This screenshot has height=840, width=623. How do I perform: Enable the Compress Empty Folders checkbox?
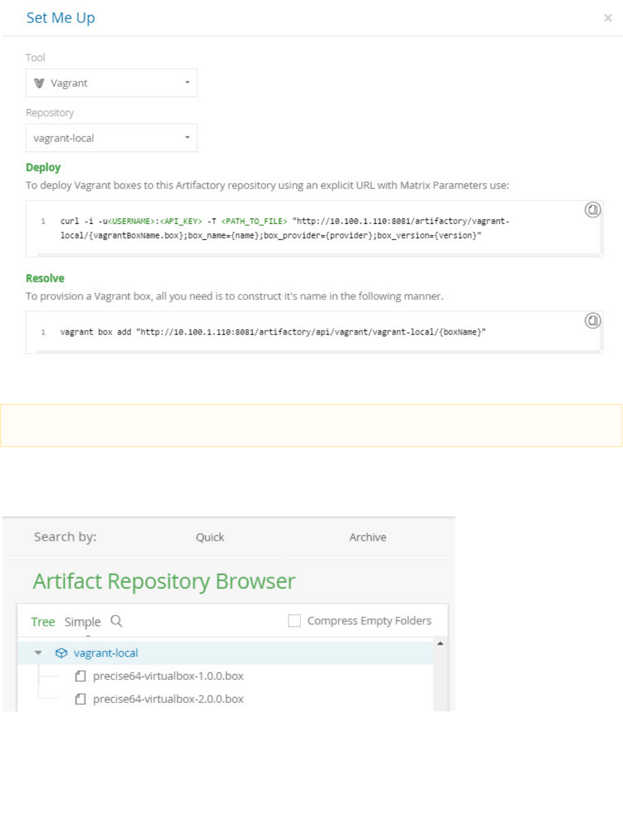click(294, 620)
